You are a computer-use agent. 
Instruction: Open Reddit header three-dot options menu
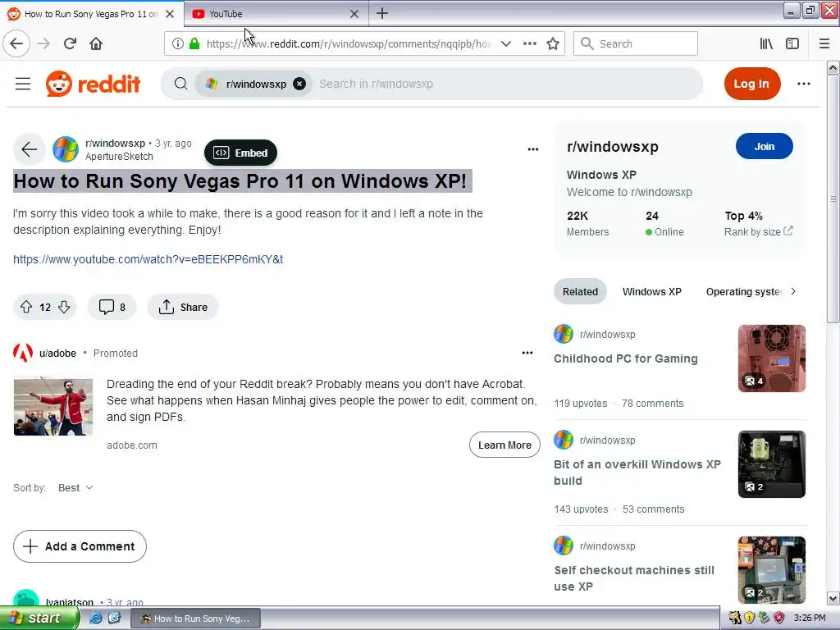804,84
